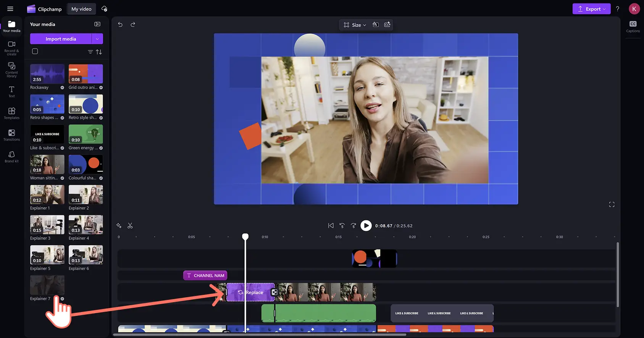The height and width of the screenshot is (338, 644).
Task: Select the Green energy media thumbnail
Action: [86, 134]
